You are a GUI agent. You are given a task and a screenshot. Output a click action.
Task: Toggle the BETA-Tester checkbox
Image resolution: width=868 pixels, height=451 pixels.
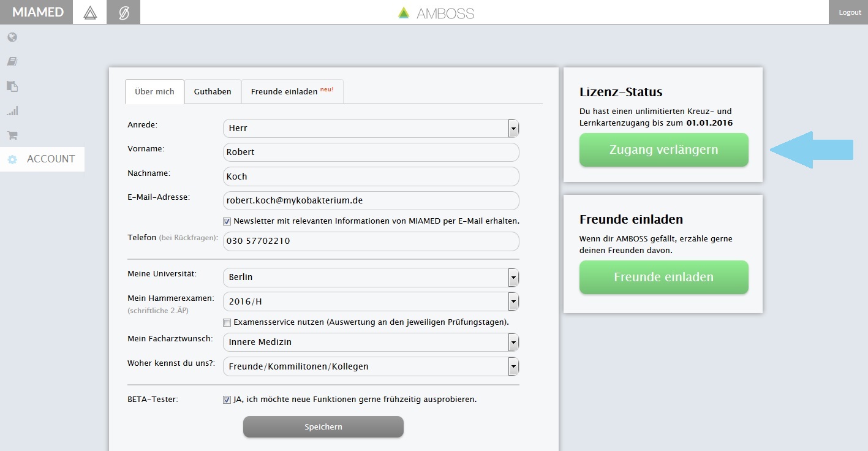coord(227,400)
